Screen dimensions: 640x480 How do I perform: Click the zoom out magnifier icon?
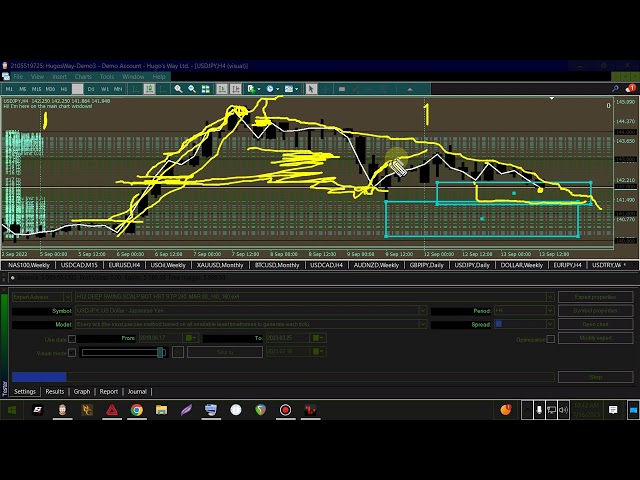coord(192,89)
